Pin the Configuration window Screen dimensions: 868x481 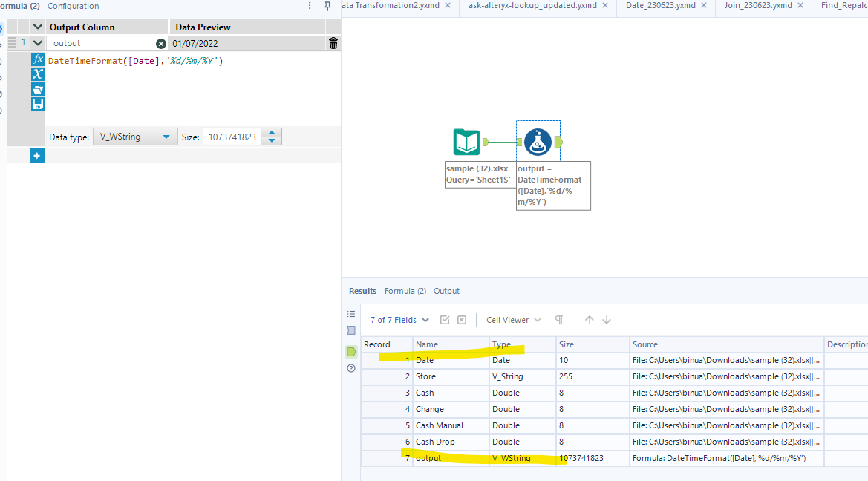(327, 6)
